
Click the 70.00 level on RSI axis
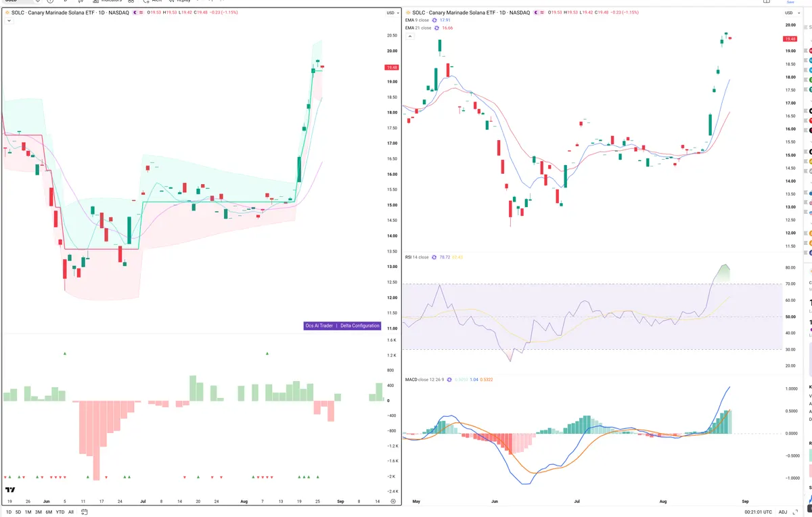(x=790, y=284)
